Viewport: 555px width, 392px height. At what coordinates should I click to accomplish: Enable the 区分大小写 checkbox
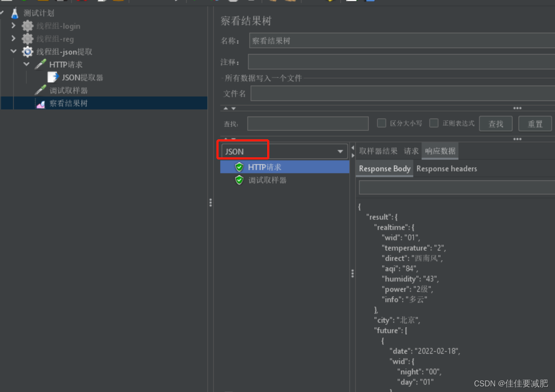pos(381,123)
